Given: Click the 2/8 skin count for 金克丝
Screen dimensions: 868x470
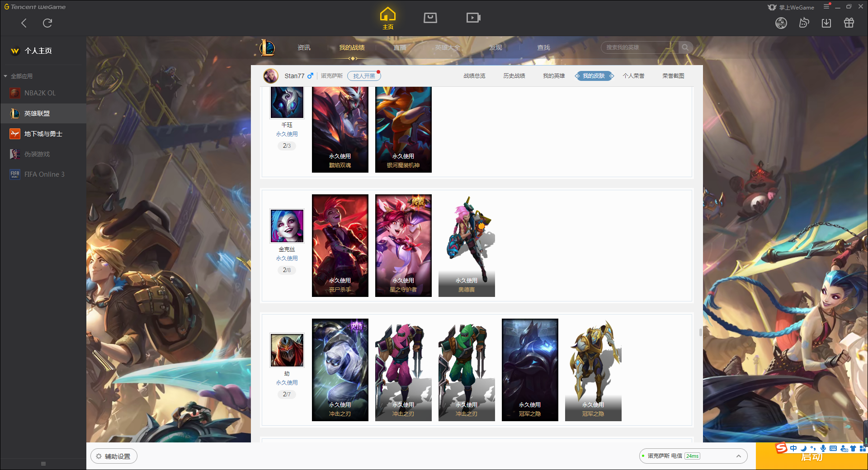Looking at the screenshot, I should tap(287, 270).
